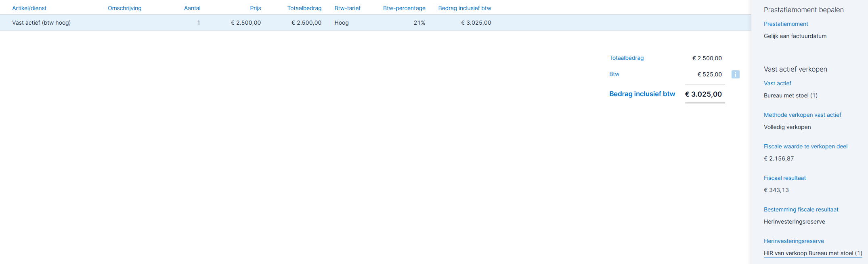Click the Prijs column header
This screenshot has width=868, height=264.
click(x=255, y=8)
